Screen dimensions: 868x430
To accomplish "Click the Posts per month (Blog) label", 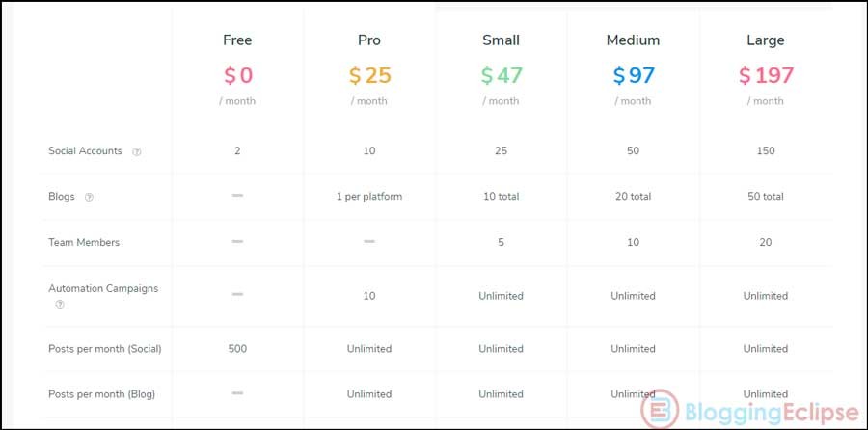I will (101, 394).
